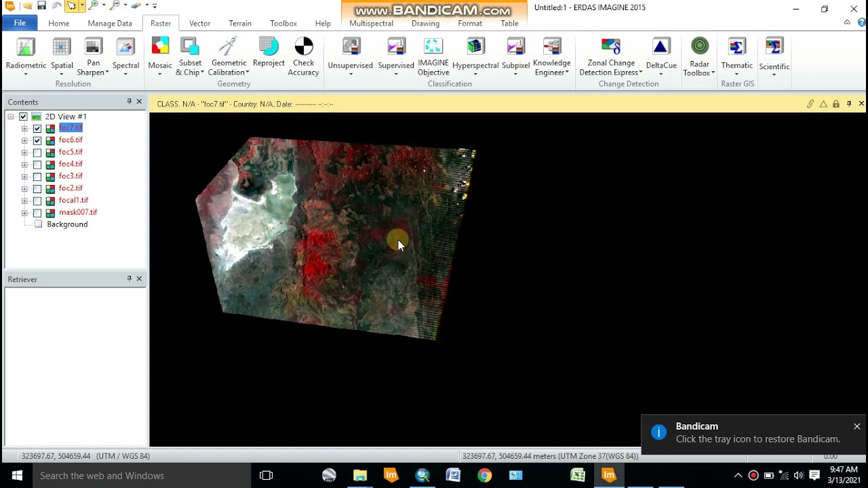Viewport: 868px width, 488px height.
Task: Launch the Mosaic tool
Action: coord(160,54)
